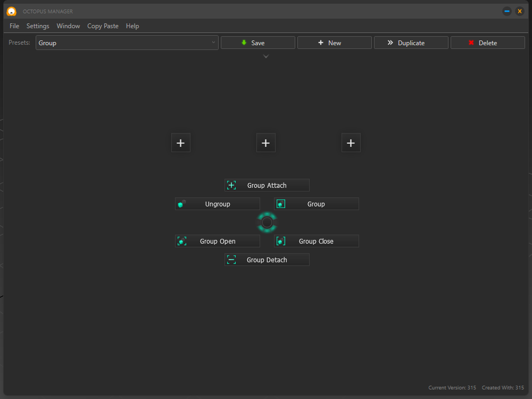532x399 pixels.
Task: Click the Group Attach bracket-plus icon
Action: pos(231,185)
